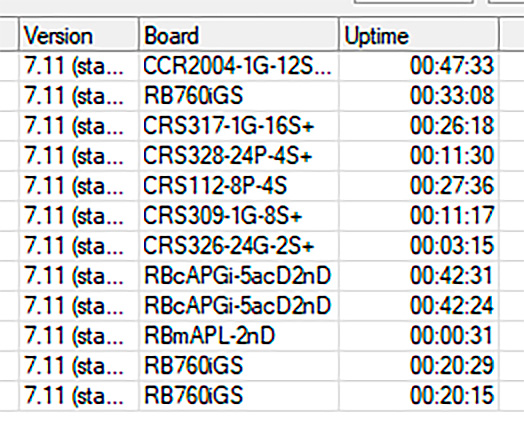Click the uptime value 00:26:18
Image resolution: width=524 pixels, height=428 pixels.
point(452,126)
